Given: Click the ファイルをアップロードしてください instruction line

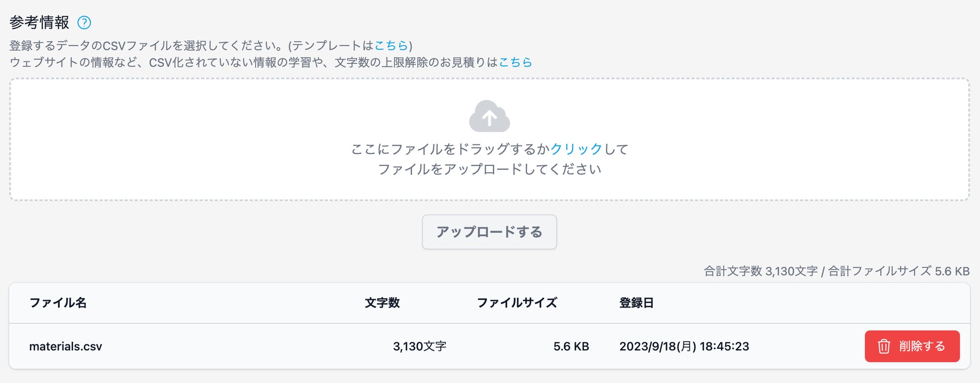Looking at the screenshot, I should 489,169.
